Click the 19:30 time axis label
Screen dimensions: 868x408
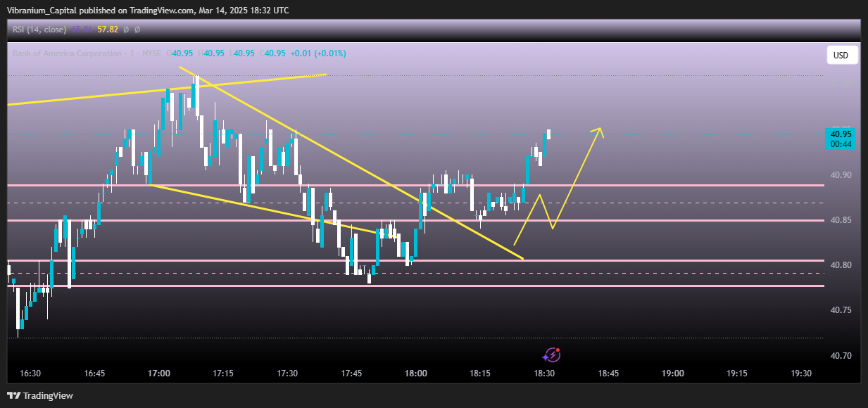coord(801,374)
